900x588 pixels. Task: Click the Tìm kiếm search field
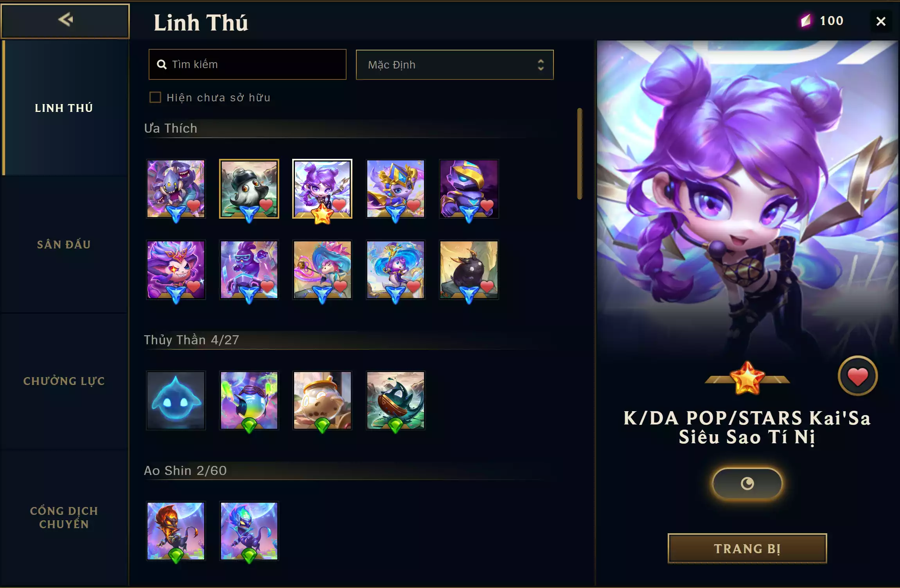tap(247, 65)
